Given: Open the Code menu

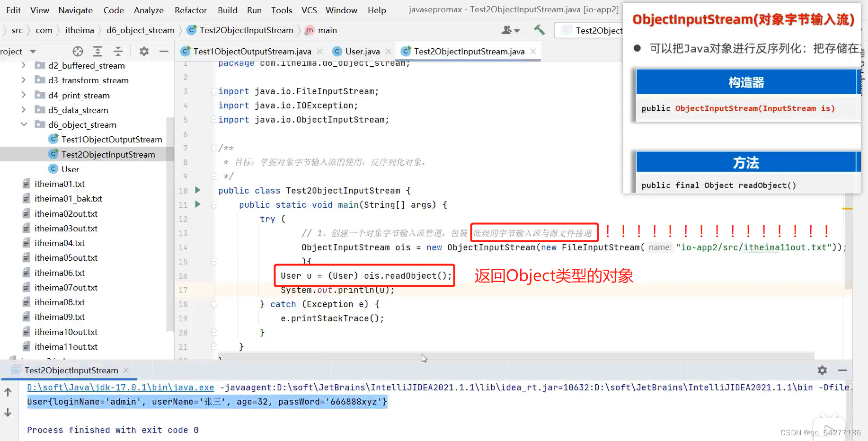Looking at the screenshot, I should click(114, 10).
